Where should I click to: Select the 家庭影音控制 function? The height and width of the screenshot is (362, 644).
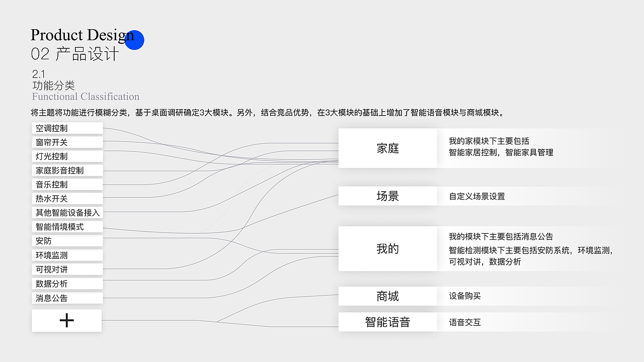pyautogui.click(x=67, y=170)
